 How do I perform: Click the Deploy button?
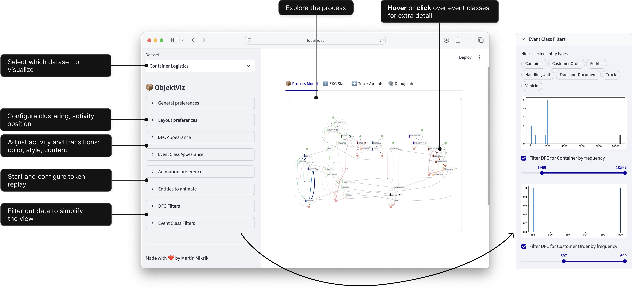465,57
